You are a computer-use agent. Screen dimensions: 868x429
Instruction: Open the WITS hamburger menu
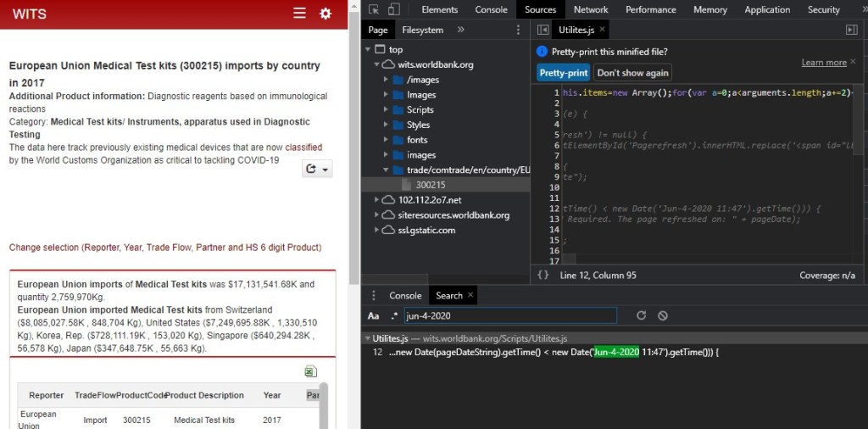click(x=299, y=14)
